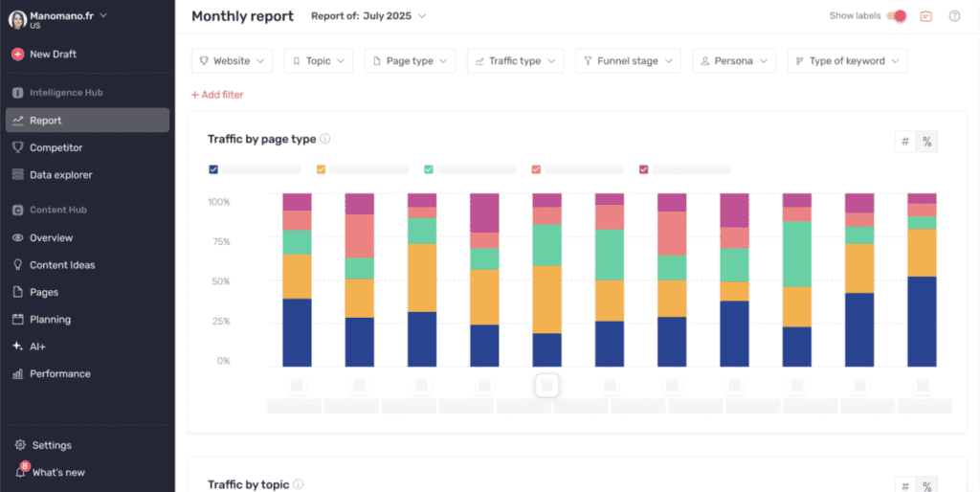Screen dimensions: 980x492
Task: Click the user avatar for Manomano.fr
Action: click(x=17, y=19)
